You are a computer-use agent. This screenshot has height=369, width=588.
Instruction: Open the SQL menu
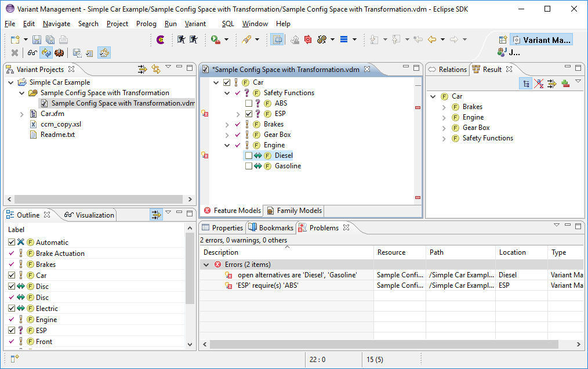[x=228, y=24]
